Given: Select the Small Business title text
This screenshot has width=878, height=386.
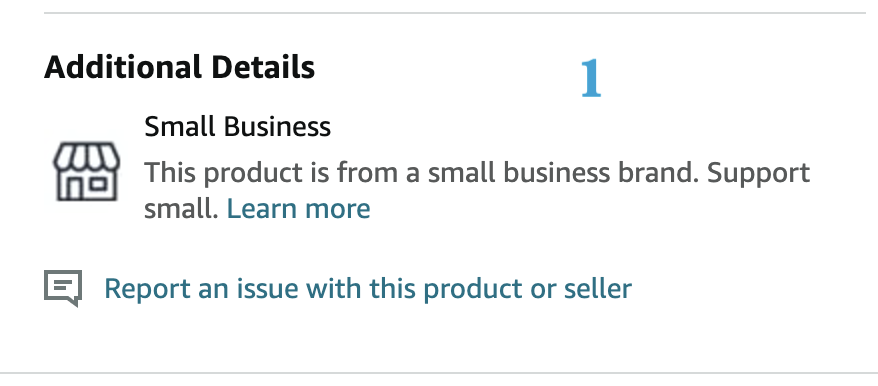Looking at the screenshot, I should click(x=237, y=127).
